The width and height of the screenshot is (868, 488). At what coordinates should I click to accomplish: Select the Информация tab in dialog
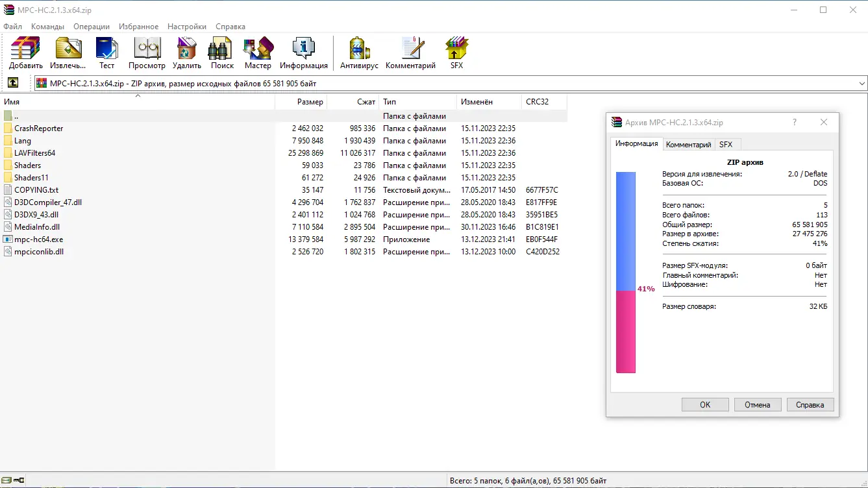[636, 143]
